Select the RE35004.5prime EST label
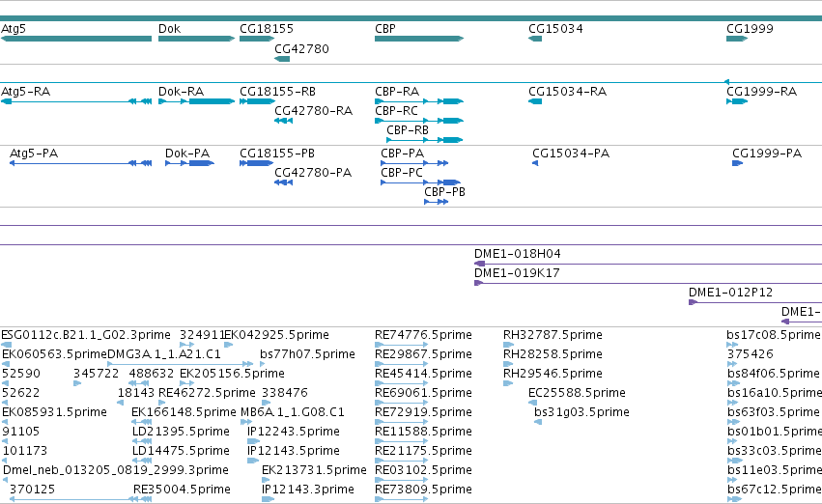The height and width of the screenshot is (504, 822). point(182,490)
